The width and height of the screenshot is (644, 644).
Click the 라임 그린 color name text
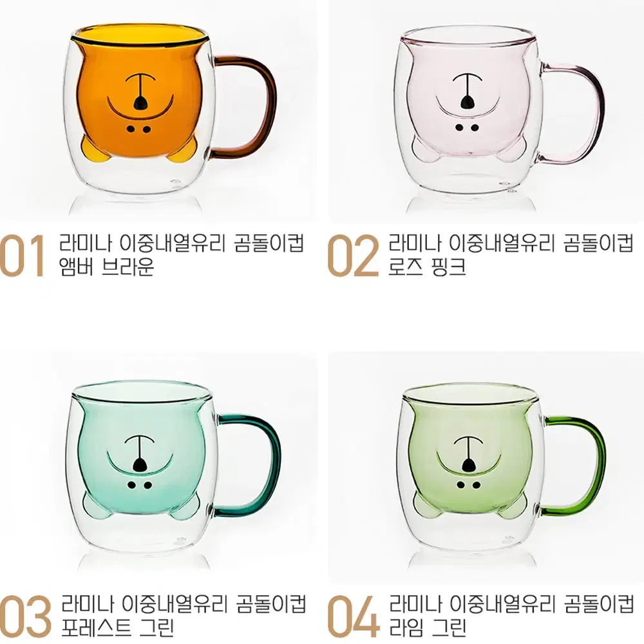(x=428, y=628)
